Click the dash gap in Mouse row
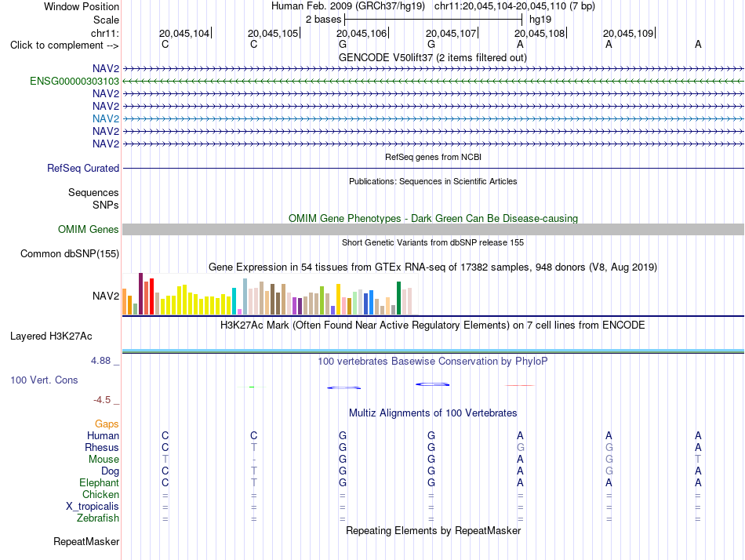 [254, 460]
